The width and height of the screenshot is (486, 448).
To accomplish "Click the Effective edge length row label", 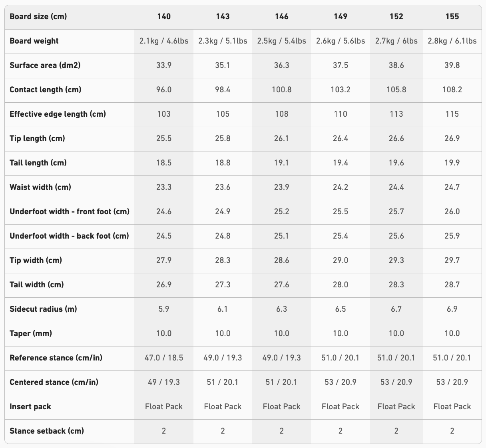I will pos(58,114).
